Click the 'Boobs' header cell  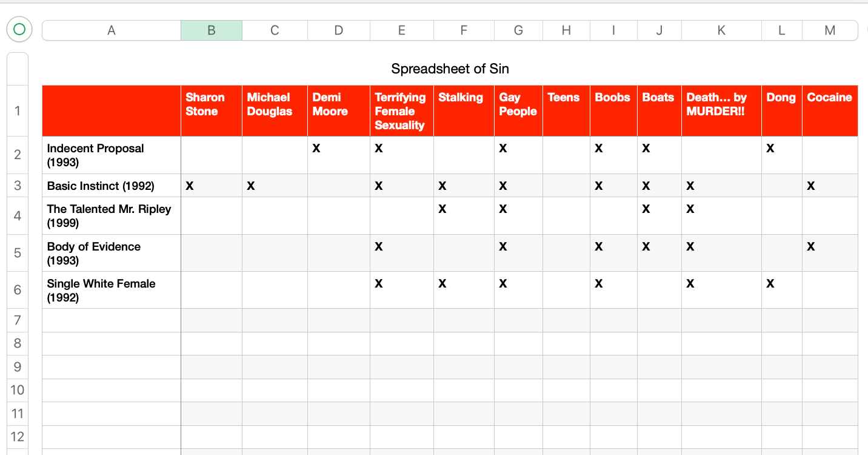click(x=613, y=110)
